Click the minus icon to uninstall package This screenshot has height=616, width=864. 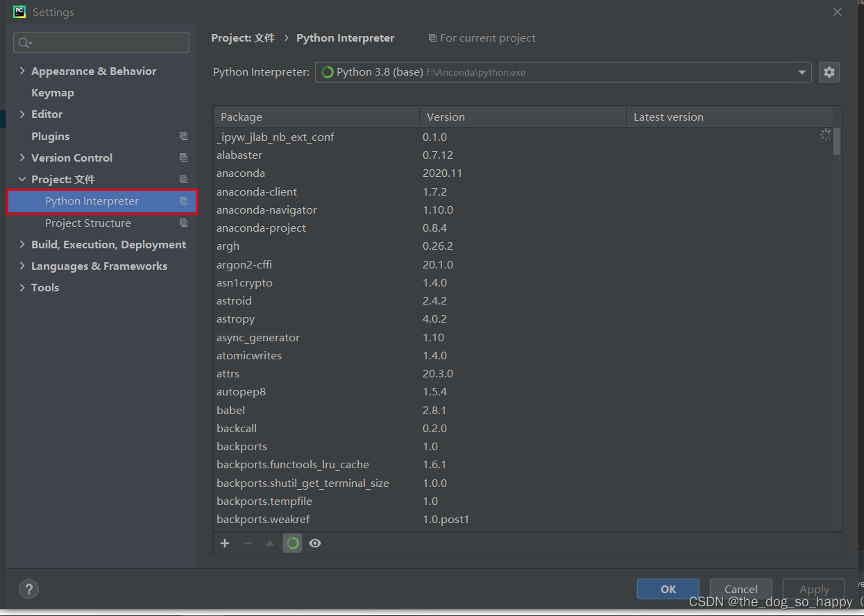(248, 543)
